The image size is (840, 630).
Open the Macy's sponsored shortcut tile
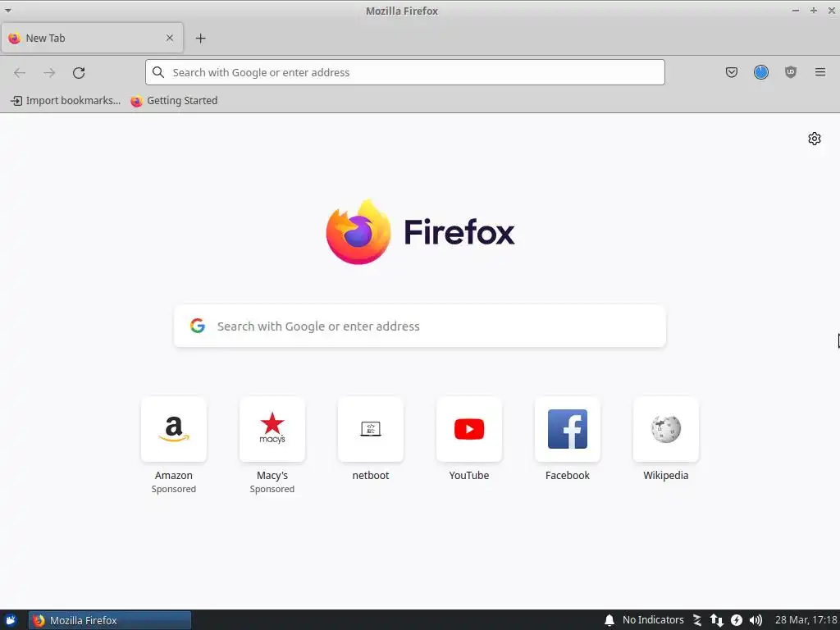click(272, 429)
